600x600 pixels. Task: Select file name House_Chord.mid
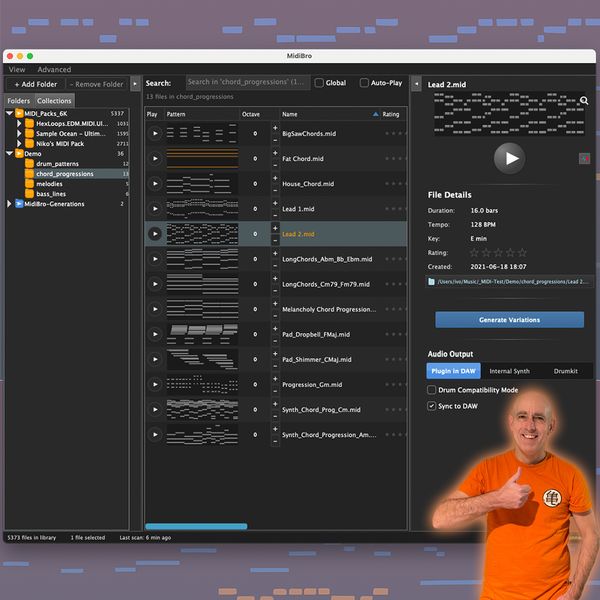pos(308,184)
